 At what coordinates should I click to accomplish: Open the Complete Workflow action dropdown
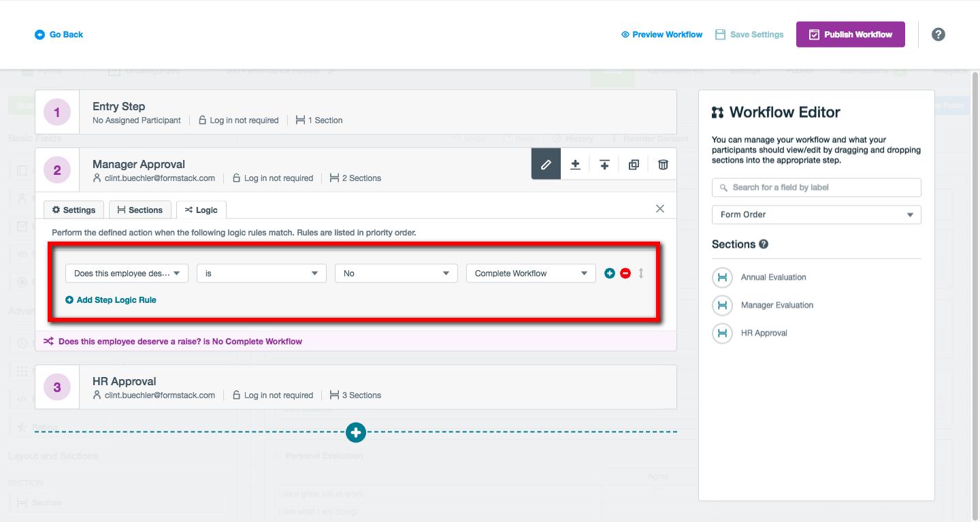530,273
